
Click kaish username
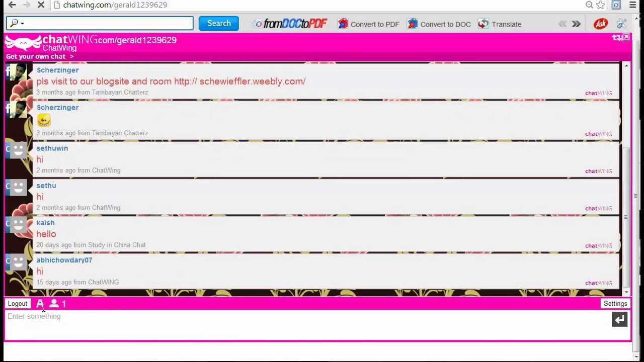tap(45, 223)
